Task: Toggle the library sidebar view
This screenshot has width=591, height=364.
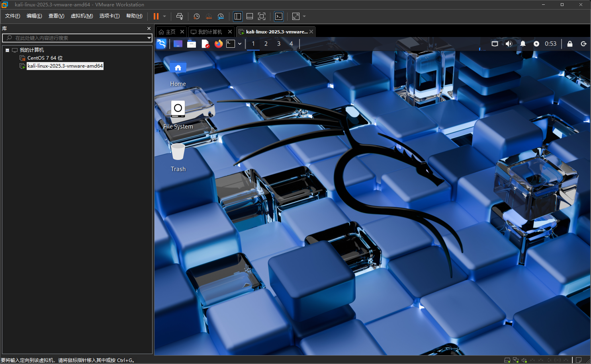Action: 238,16
